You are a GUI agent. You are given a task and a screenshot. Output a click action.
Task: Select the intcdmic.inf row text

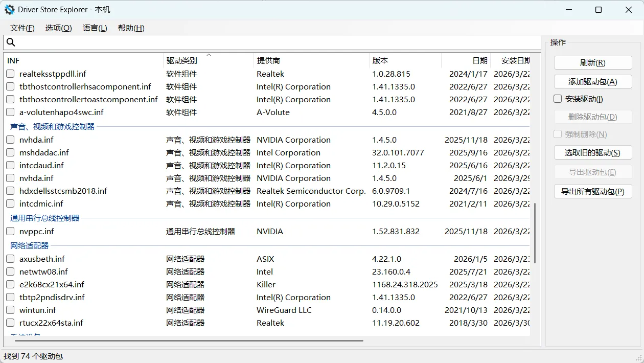tap(41, 204)
